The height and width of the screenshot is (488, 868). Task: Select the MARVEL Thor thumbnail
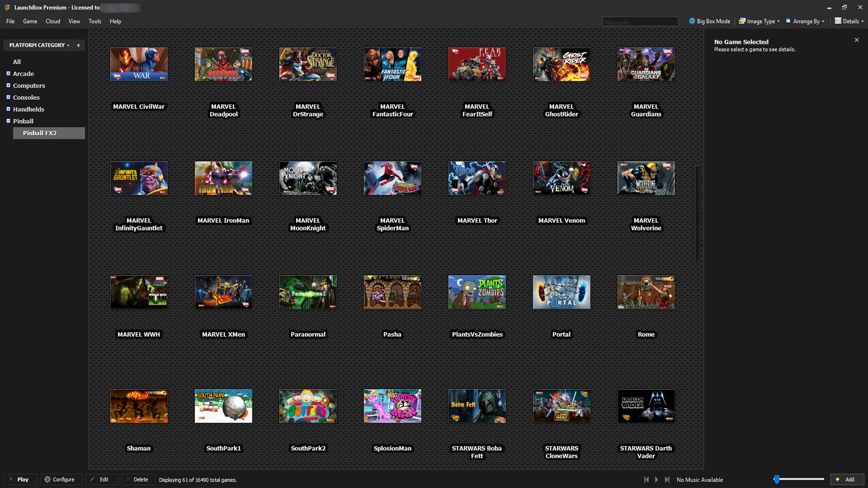tap(477, 178)
